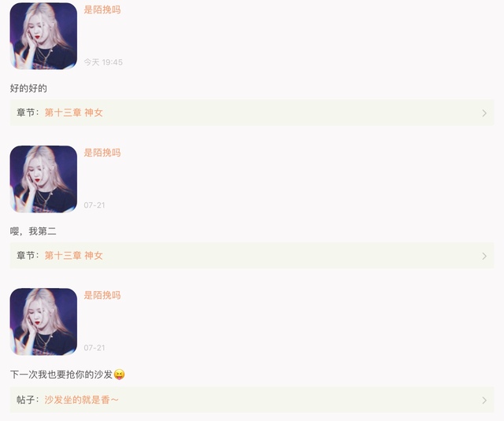504x421 pixels.
Task: Click the 07-21 date above 下一次我也要抢你的沙发
Action: (x=94, y=348)
